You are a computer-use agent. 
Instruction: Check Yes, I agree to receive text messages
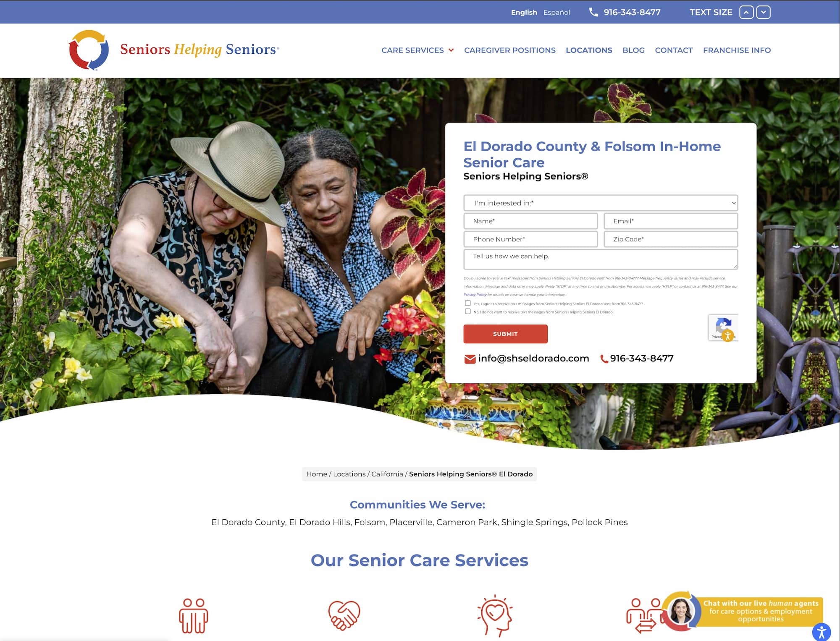467,303
